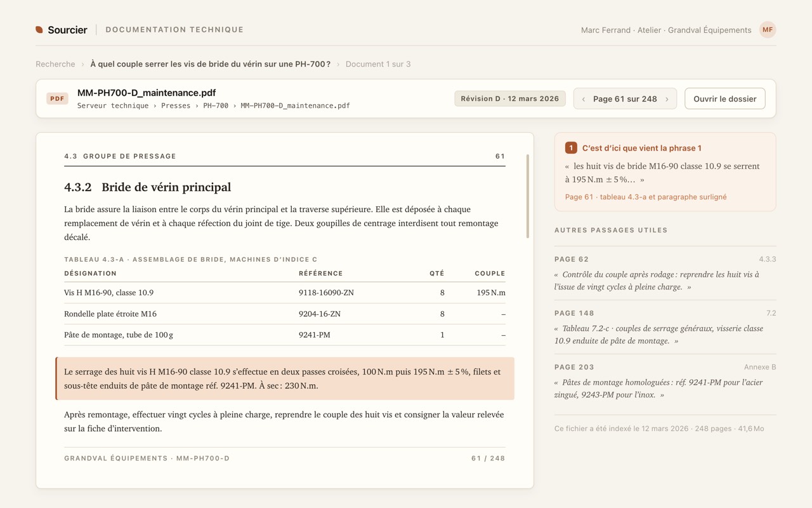
Task: Click the Rondelle plate étroite M16 row
Action: click(285, 314)
